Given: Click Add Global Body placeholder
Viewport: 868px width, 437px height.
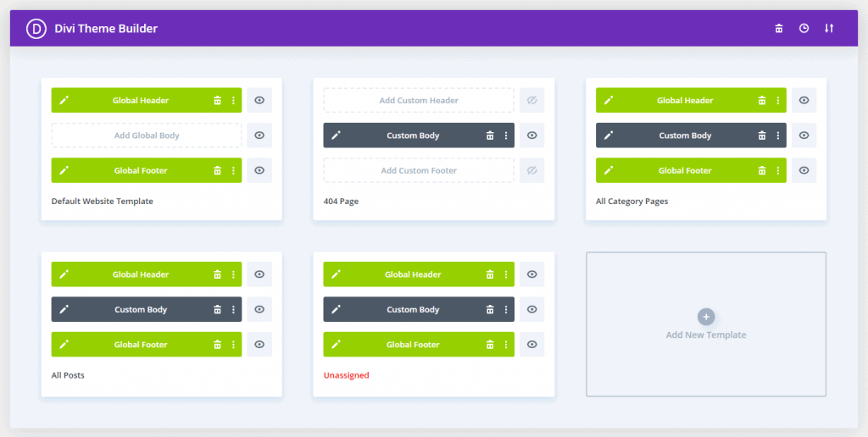Looking at the screenshot, I should pos(147,136).
